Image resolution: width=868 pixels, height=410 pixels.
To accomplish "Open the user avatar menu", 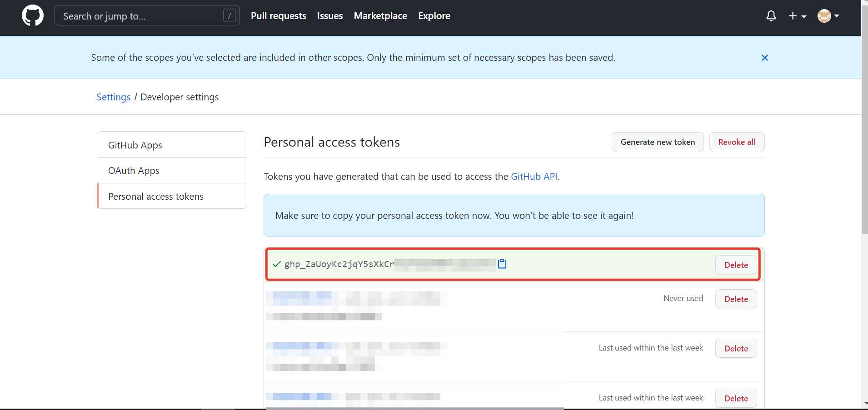I will tap(828, 16).
